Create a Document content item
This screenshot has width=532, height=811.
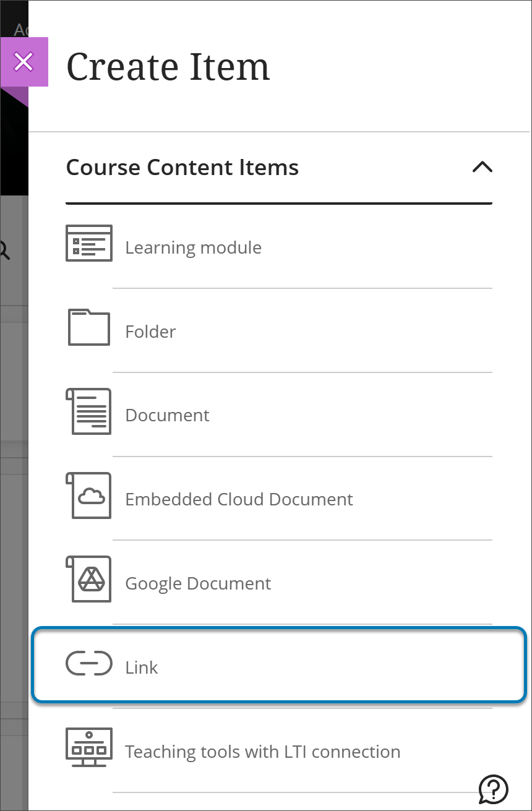click(167, 415)
